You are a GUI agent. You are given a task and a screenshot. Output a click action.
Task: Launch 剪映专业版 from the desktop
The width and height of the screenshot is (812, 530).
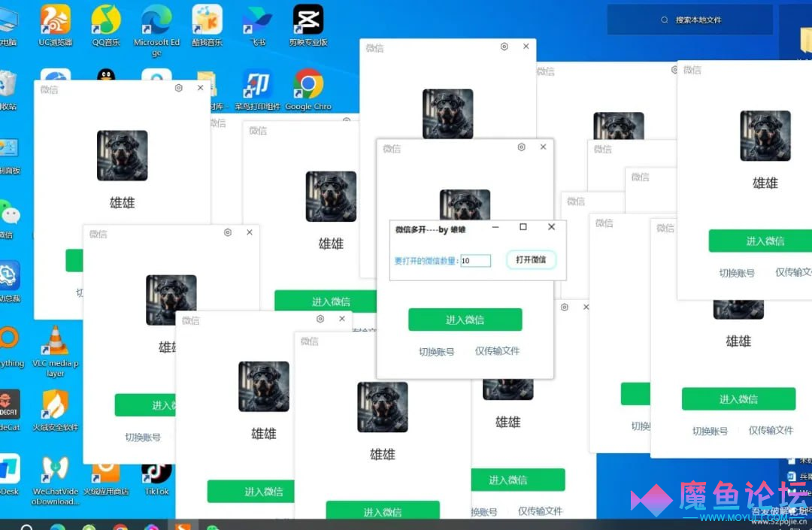[308, 25]
